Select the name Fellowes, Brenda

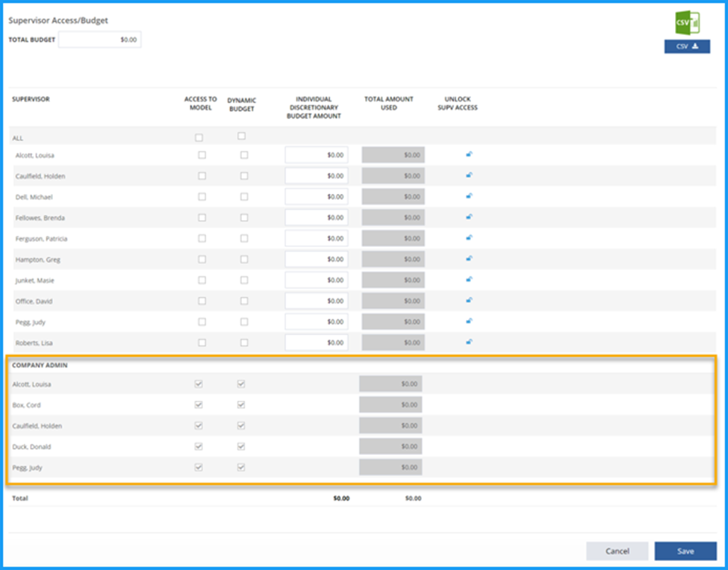40,218
